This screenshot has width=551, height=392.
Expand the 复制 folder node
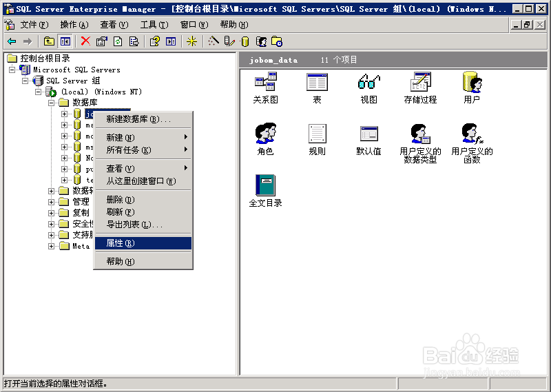(51, 213)
